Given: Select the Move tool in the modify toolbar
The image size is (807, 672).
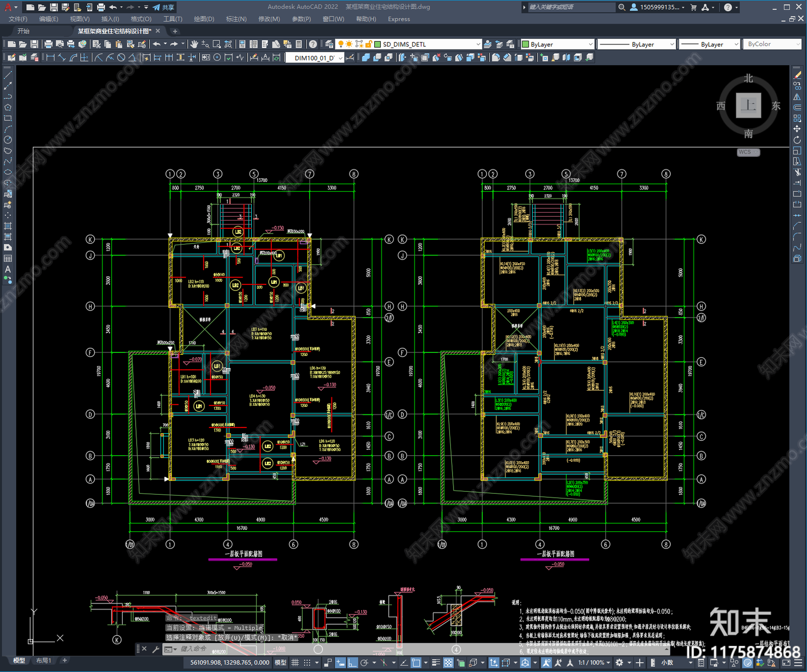Looking at the screenshot, I should pos(797,129).
